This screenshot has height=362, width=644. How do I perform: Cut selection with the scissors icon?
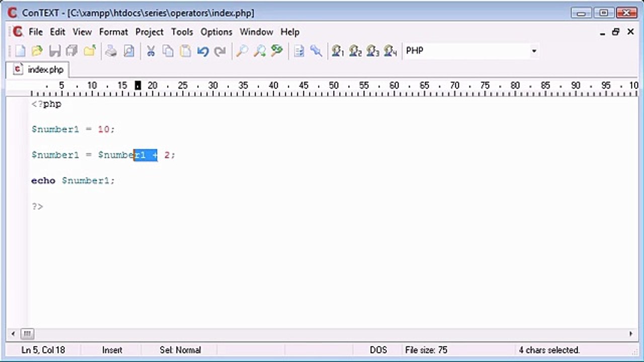[x=150, y=51]
